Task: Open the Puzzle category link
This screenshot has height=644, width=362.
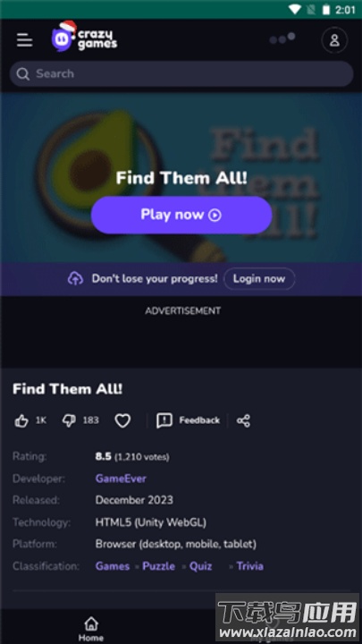Action: click(158, 566)
